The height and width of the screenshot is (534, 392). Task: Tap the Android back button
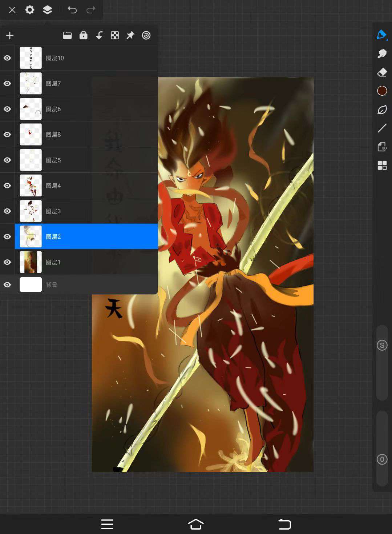[x=284, y=524]
